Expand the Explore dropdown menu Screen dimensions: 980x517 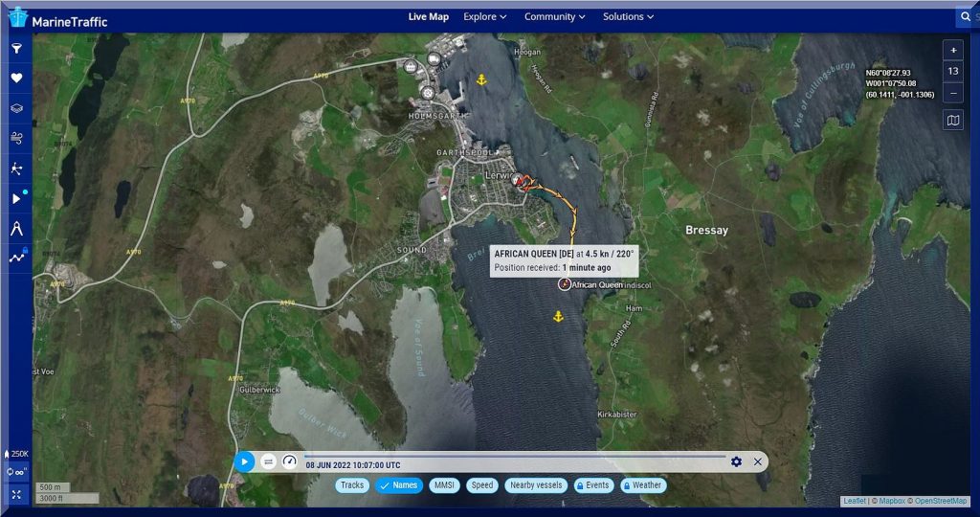(485, 17)
